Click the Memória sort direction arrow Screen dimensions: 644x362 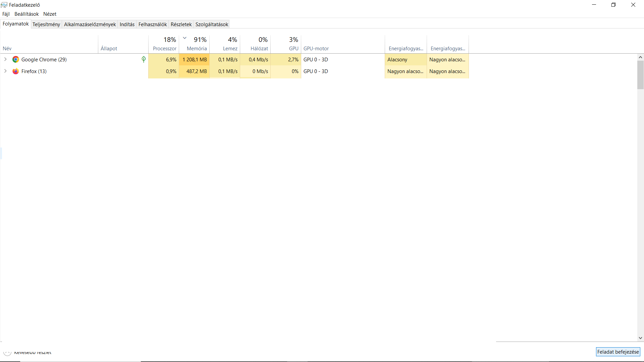click(185, 38)
